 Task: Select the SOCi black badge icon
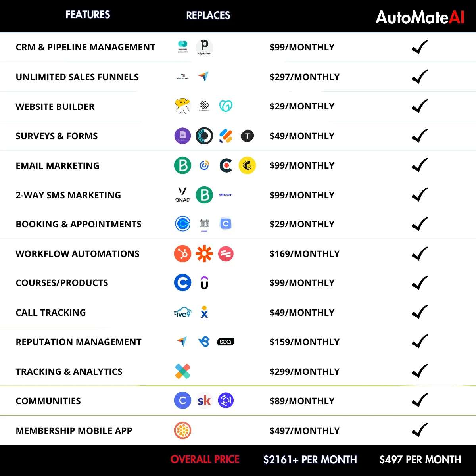click(x=226, y=342)
